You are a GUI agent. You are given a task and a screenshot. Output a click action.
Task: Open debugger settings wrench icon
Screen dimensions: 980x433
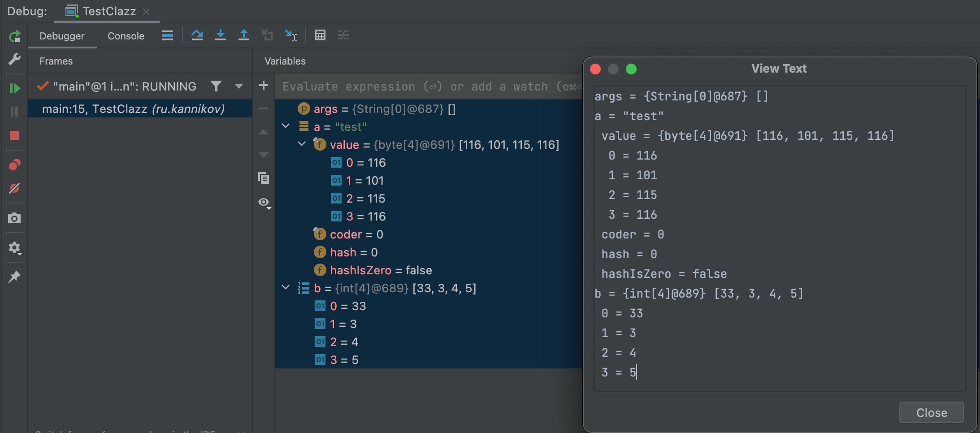click(14, 59)
